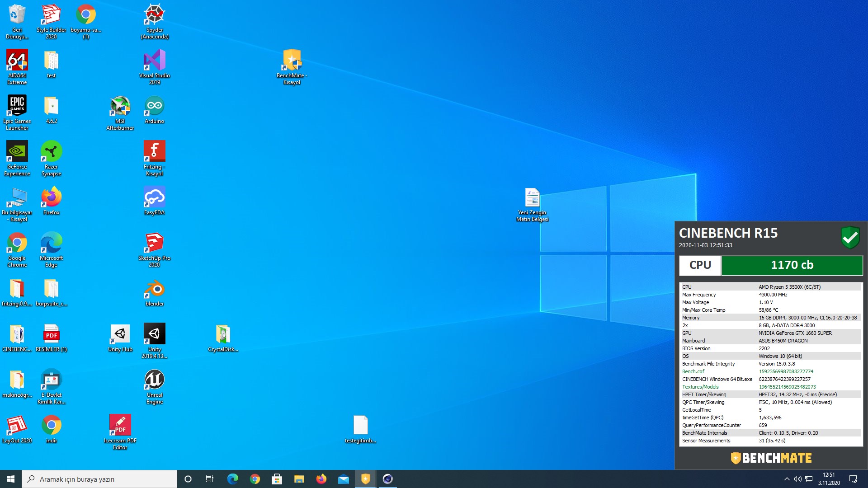The image size is (868, 488).
Task: Click the ASUS B450M-DRAGON mainboard value
Action: click(x=783, y=341)
